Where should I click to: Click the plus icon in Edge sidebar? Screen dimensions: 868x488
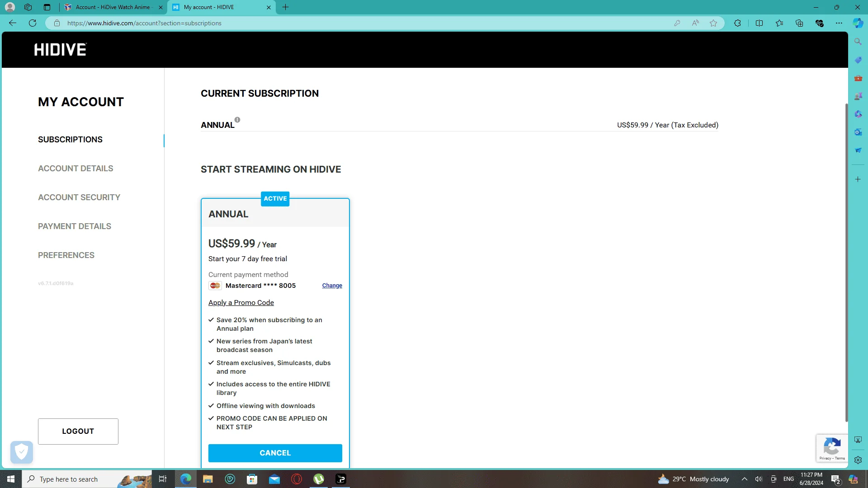858,179
